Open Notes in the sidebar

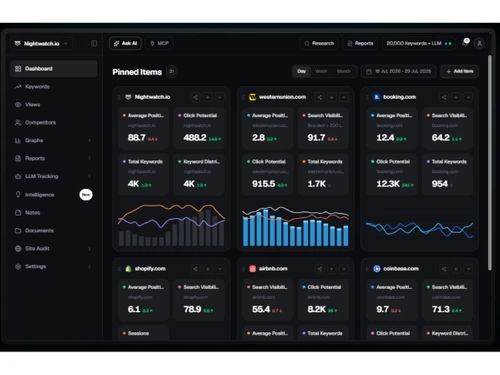click(53, 213)
